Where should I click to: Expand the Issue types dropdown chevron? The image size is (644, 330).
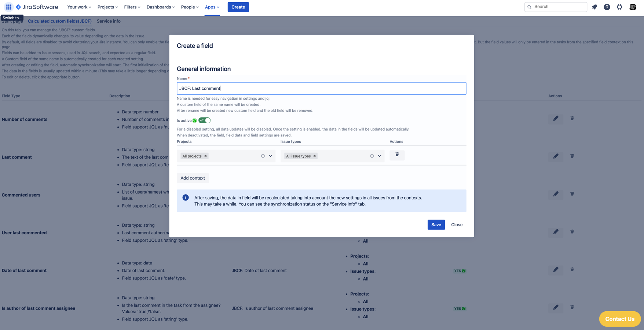(x=380, y=156)
